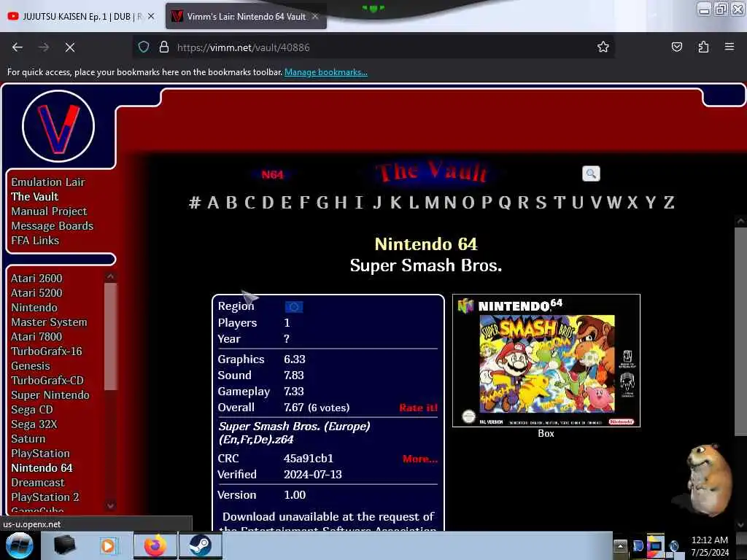This screenshot has width=747, height=560.
Task: Select PlayStation in the system list
Action: coord(41,454)
